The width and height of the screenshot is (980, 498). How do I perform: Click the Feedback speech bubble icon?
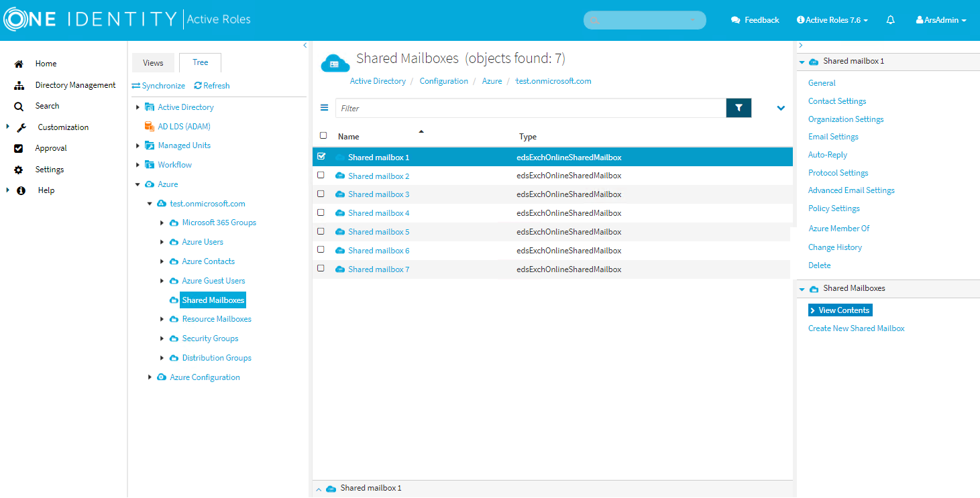735,20
